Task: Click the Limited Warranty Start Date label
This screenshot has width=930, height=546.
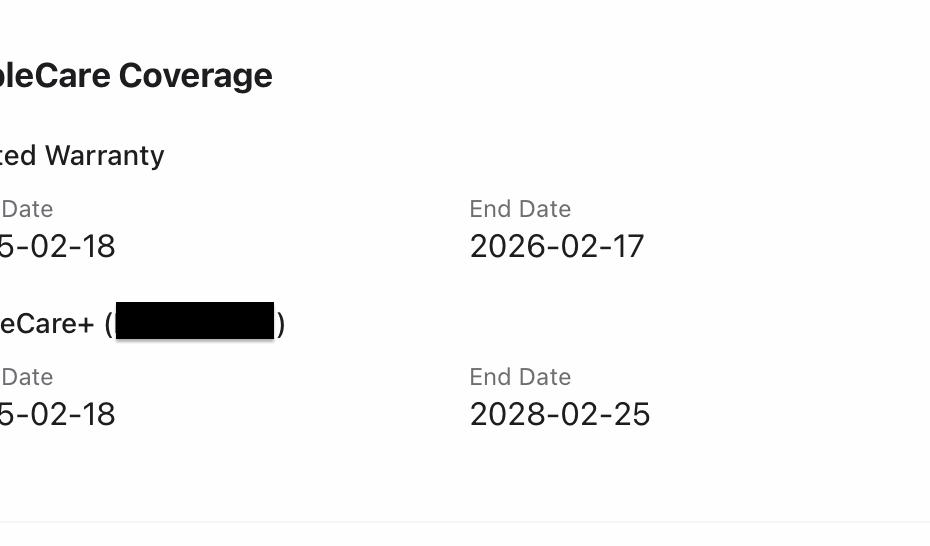Action: (27, 209)
